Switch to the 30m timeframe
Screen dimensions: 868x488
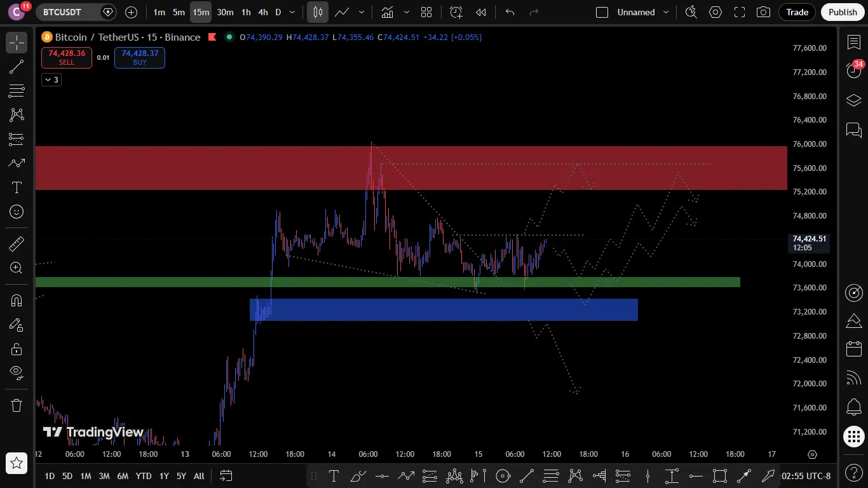point(225,12)
